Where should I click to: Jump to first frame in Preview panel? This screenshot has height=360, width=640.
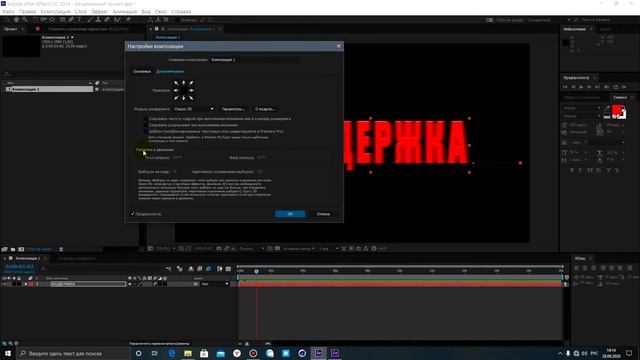click(565, 87)
